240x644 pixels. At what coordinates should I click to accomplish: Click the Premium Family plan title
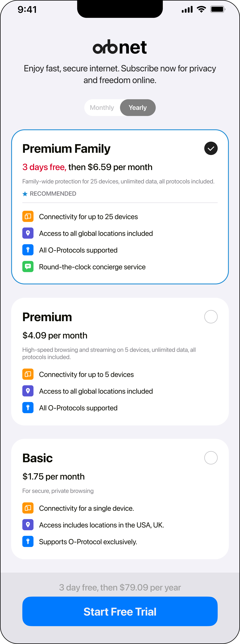pos(66,149)
